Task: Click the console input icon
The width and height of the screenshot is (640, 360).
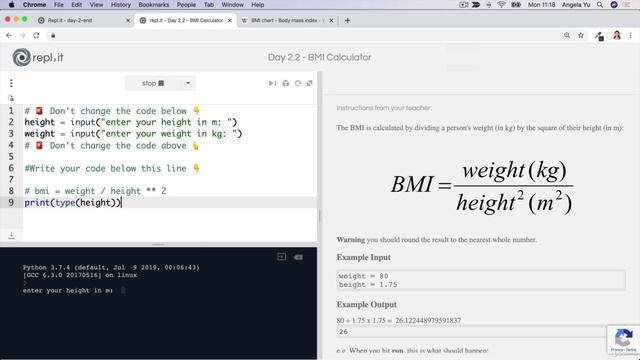Action: tap(281, 257)
